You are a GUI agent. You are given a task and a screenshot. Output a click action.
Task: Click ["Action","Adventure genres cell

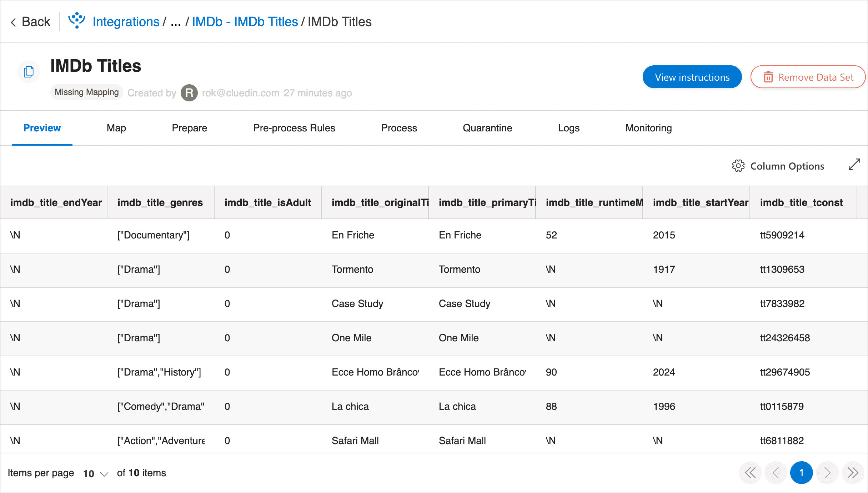pyautogui.click(x=161, y=441)
